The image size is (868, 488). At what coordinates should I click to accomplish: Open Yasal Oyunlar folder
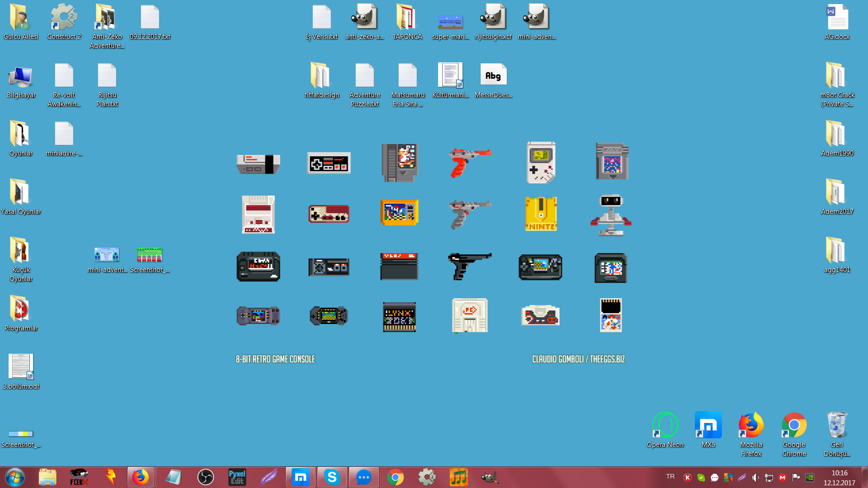pos(21,197)
